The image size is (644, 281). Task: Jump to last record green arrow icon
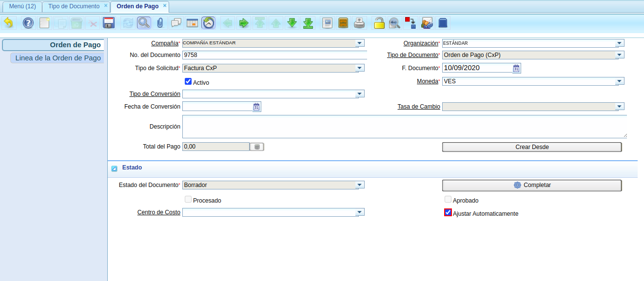tap(308, 23)
